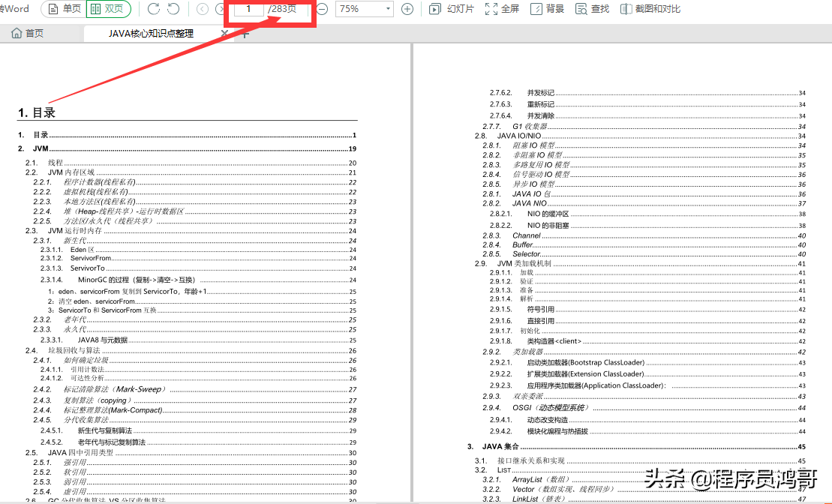This screenshot has width=832, height=504.
Task: Navigate to the previous page arrow
Action: tap(201, 9)
